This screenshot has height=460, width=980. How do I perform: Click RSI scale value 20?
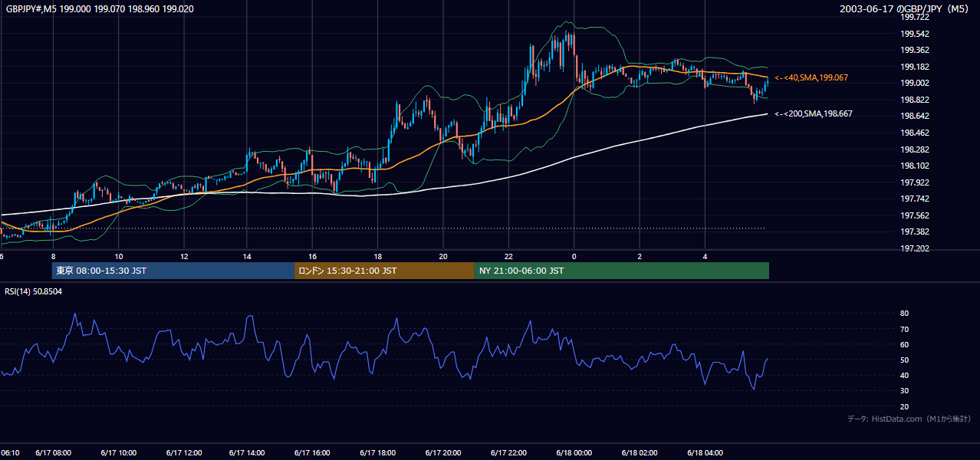tap(905, 406)
